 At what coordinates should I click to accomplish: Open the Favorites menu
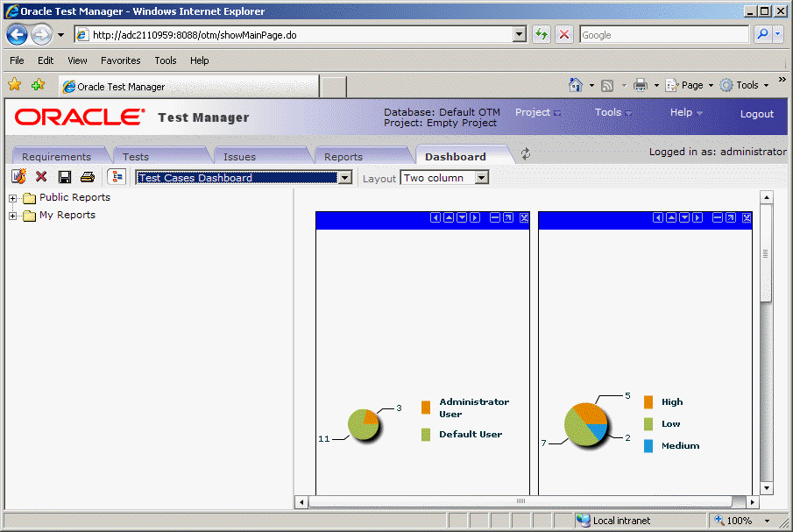click(x=120, y=60)
